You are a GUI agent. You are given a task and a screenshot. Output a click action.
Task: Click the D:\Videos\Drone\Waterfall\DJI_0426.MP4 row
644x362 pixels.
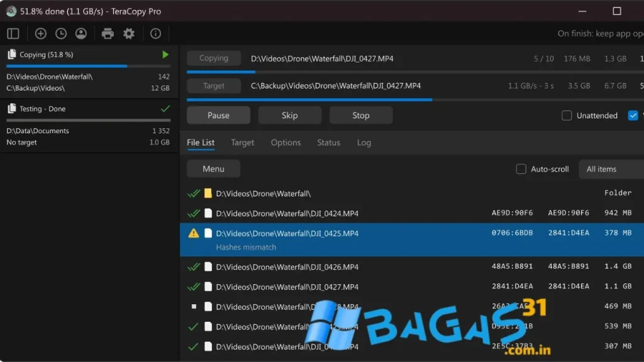click(x=412, y=266)
